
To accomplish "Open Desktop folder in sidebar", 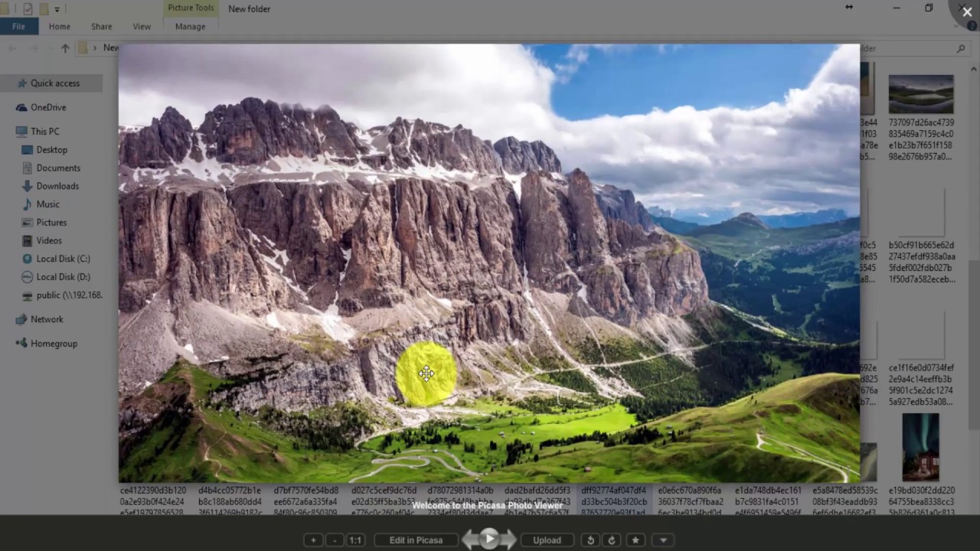I will click(x=51, y=150).
